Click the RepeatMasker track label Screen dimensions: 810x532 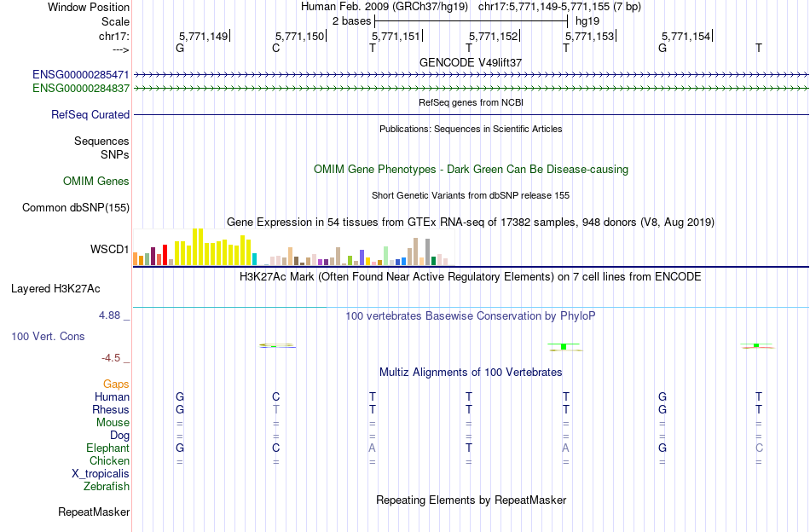[x=94, y=512]
